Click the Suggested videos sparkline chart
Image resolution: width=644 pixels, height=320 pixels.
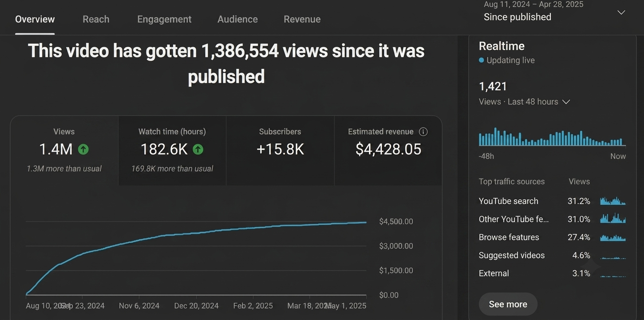(613, 257)
